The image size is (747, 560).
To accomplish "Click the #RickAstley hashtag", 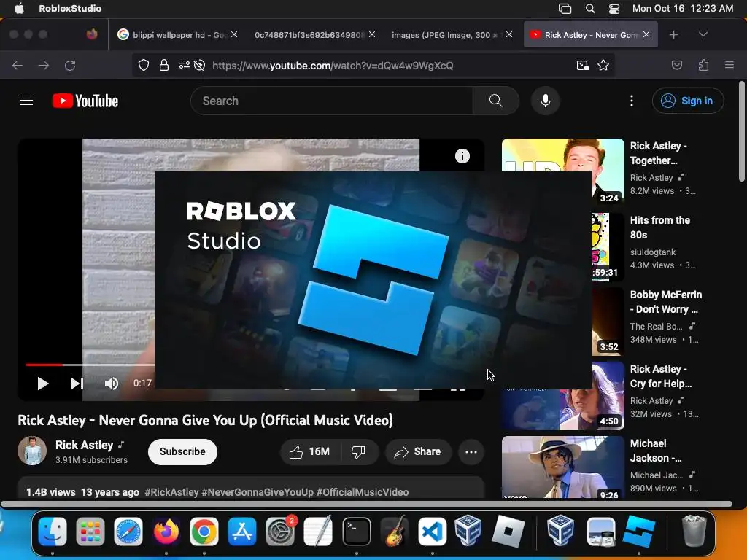I will pyautogui.click(x=171, y=492).
